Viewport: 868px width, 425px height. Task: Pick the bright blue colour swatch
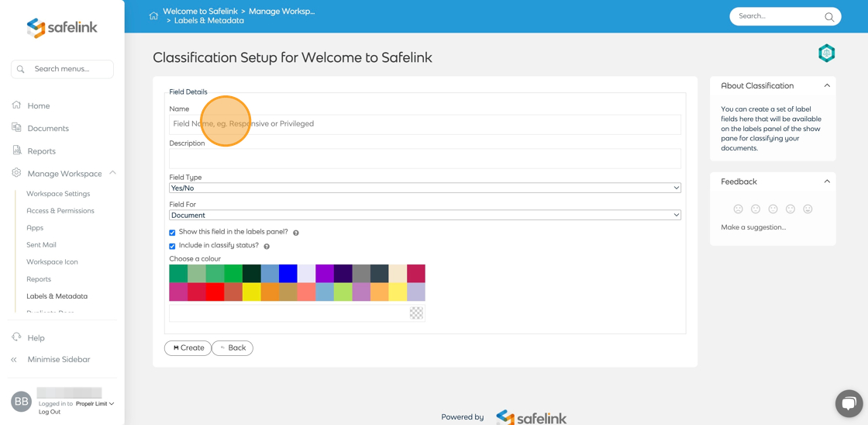tap(288, 273)
